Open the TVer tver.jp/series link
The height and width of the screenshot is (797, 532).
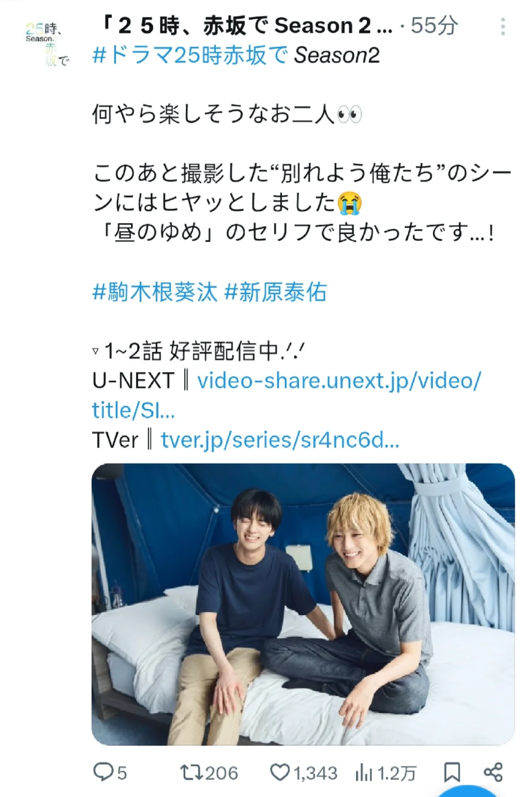(x=280, y=439)
